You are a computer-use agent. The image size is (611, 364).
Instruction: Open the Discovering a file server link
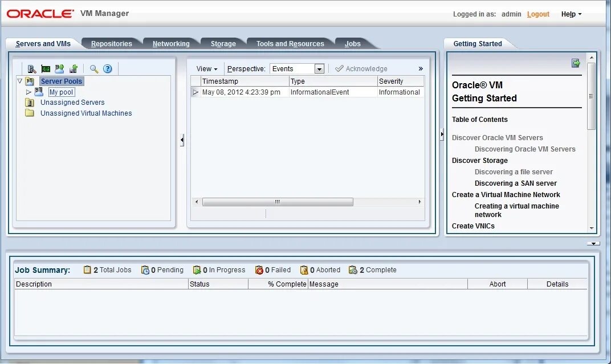tap(514, 171)
